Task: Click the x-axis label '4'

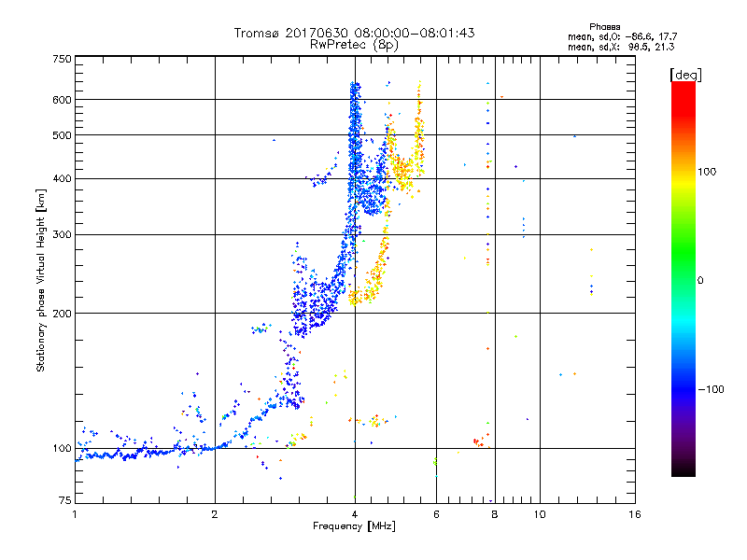Action: tap(355, 514)
